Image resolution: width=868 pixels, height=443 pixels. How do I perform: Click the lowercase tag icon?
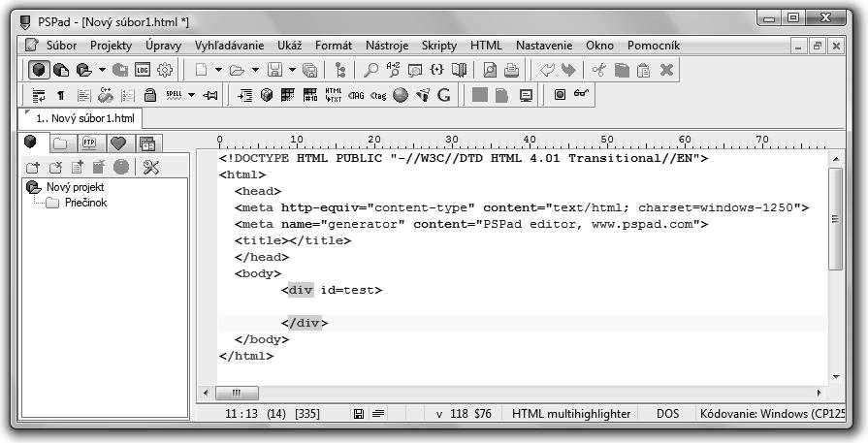point(378,96)
